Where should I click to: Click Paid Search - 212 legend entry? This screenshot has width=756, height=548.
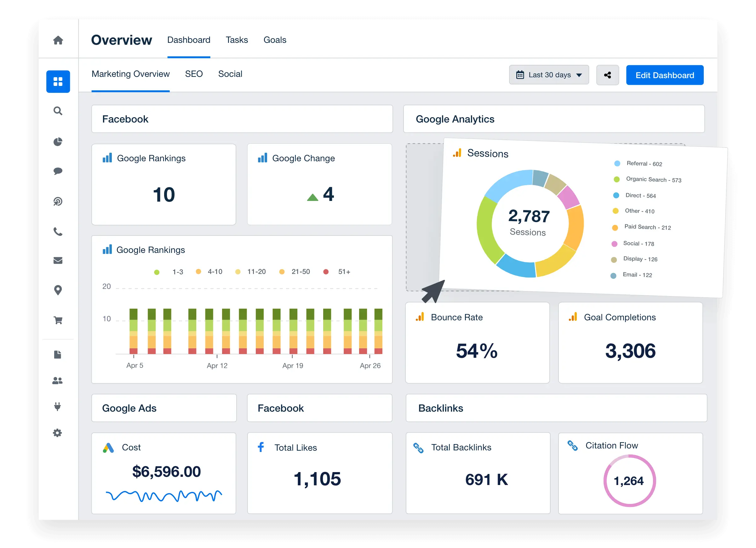tap(642, 227)
